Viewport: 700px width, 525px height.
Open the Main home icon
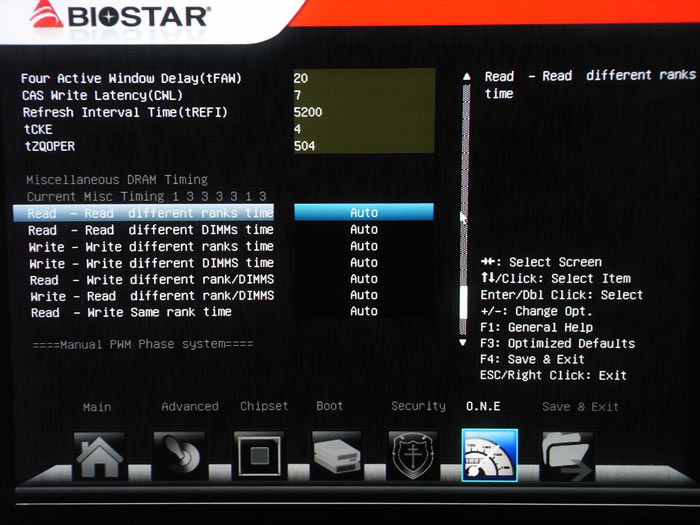coord(98,456)
